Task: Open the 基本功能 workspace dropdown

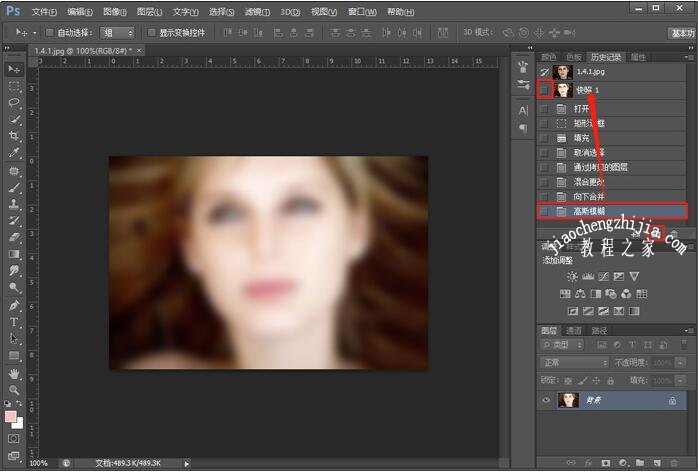Action: point(682,32)
